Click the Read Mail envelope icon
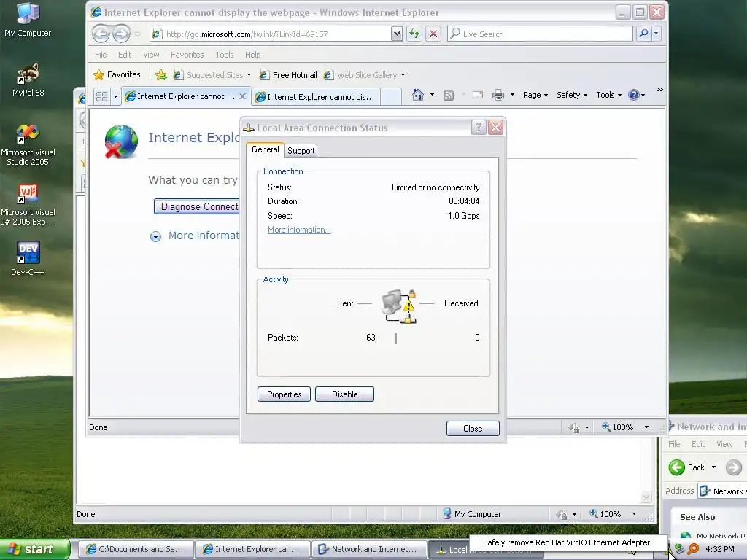 click(x=477, y=96)
